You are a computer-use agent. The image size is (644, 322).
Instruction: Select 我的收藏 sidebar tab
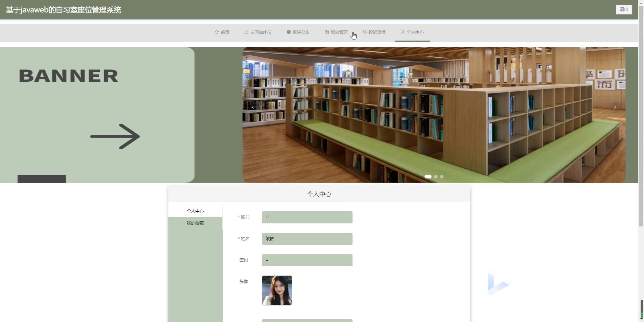point(195,223)
